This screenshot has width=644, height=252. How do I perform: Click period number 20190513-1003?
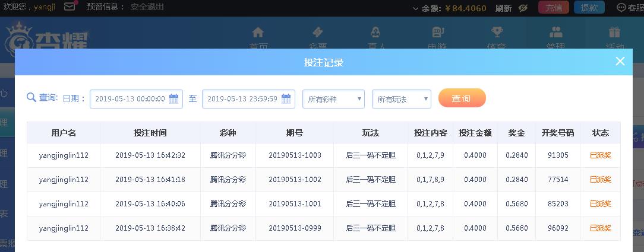click(295, 155)
